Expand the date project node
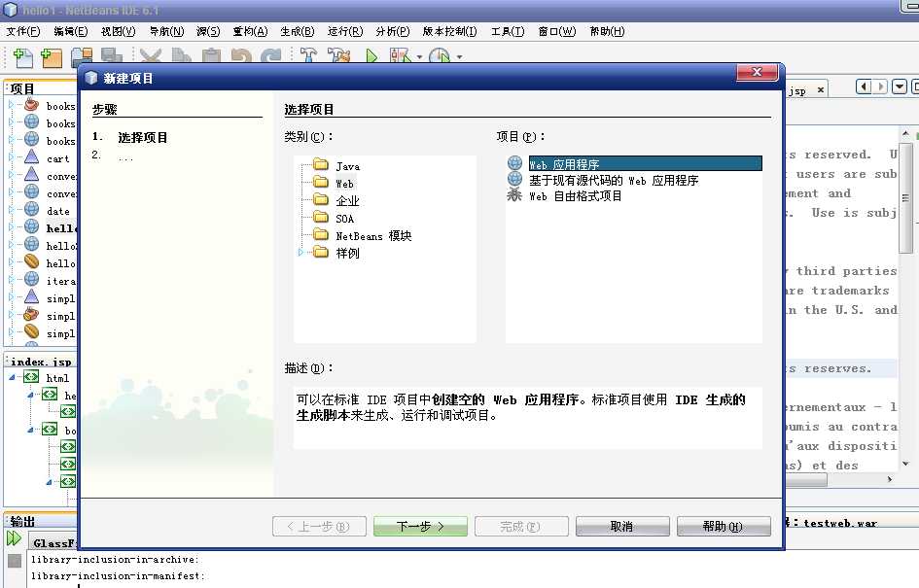 coord(11,210)
